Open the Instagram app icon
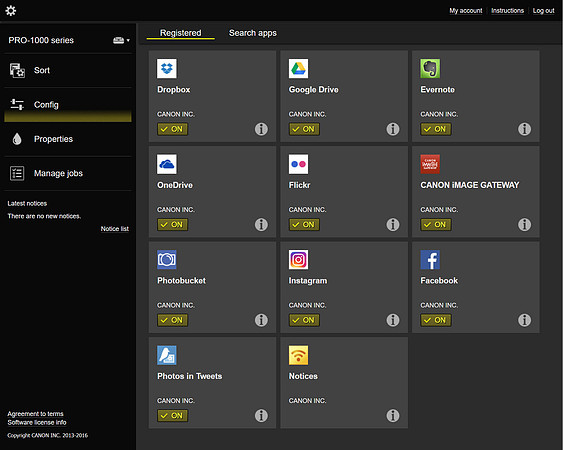This screenshot has height=450, width=563. [x=298, y=259]
